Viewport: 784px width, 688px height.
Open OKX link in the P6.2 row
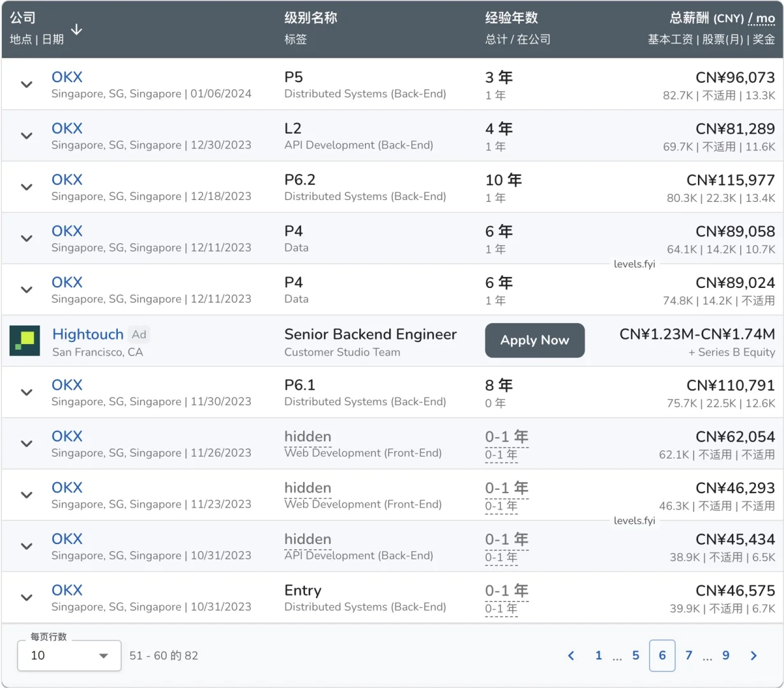point(67,180)
